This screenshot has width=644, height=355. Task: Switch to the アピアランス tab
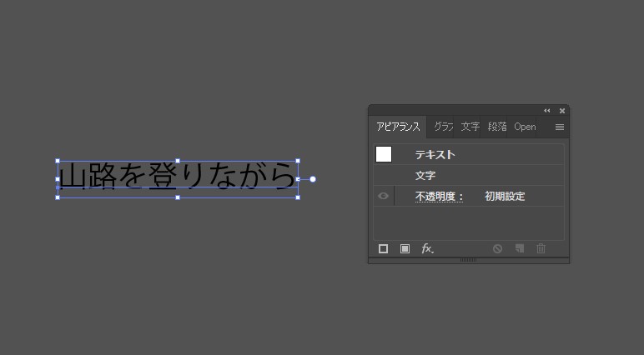398,127
